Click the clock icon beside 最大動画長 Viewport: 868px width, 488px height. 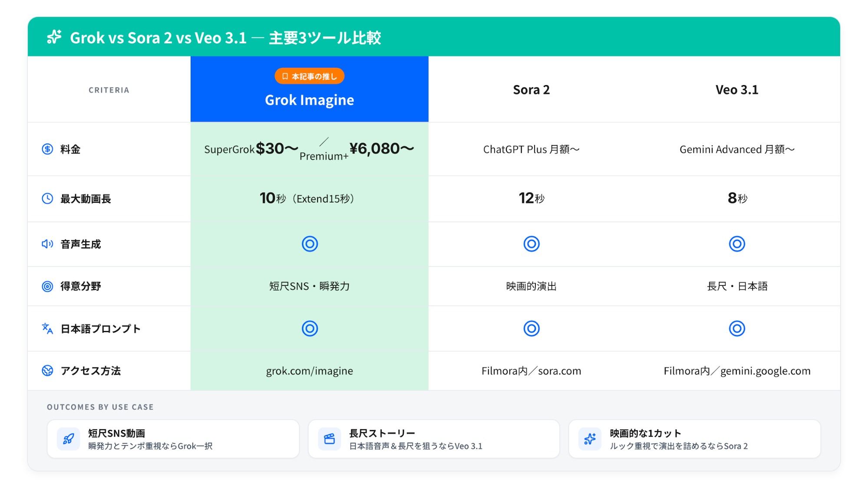point(47,199)
